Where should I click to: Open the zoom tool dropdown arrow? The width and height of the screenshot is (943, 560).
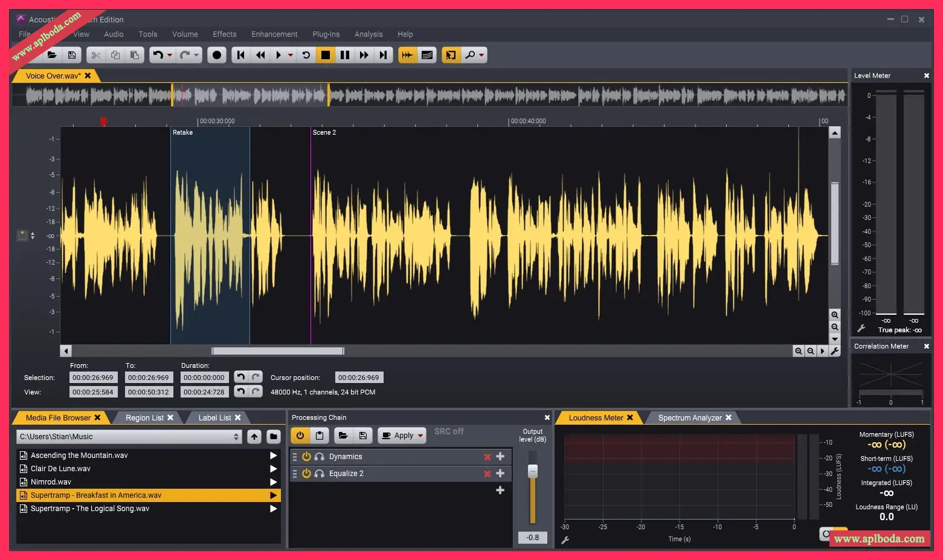[481, 55]
